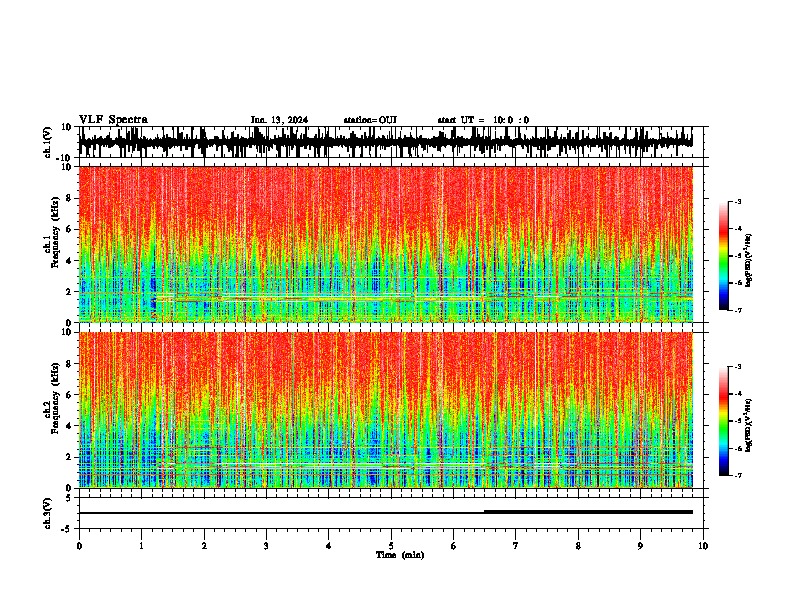Click the ch.1 frequency tick label 6
Screen dimensions: 792x612
(70, 229)
